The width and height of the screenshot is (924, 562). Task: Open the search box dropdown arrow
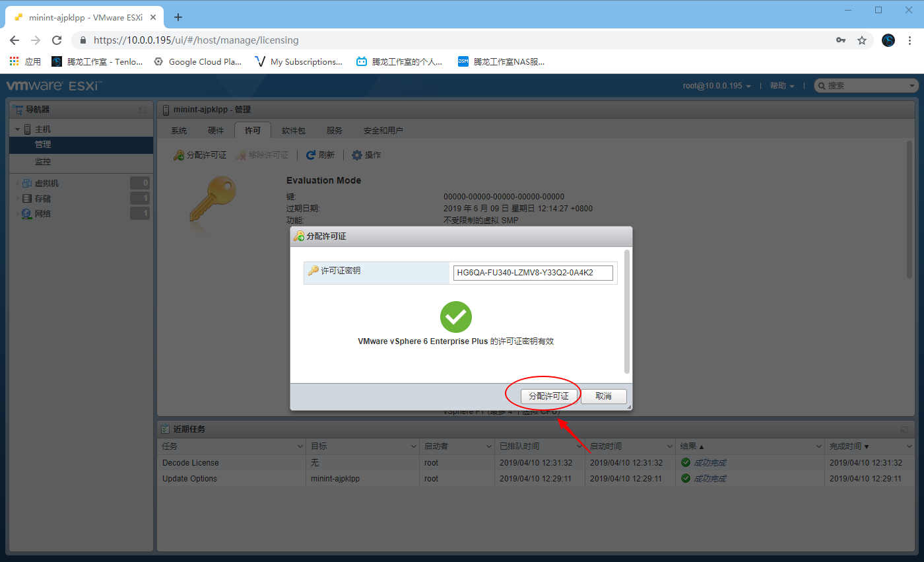(912, 86)
